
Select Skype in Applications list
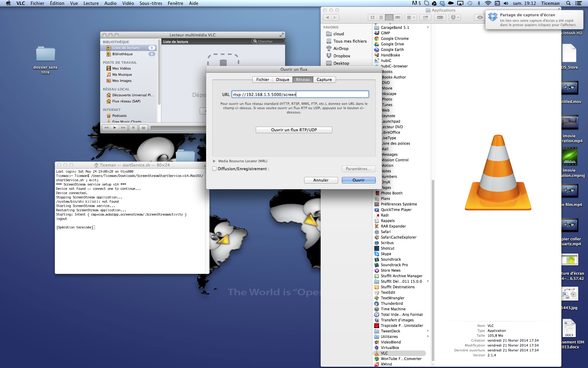(386, 254)
